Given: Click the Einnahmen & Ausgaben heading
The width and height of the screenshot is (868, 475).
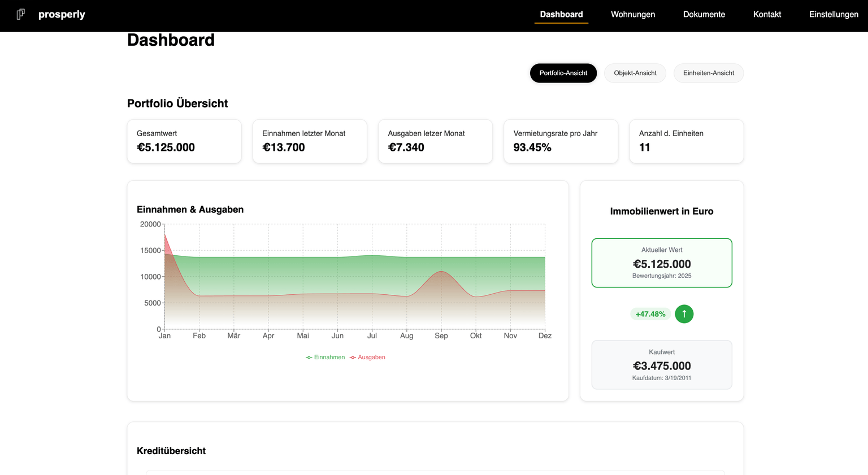Looking at the screenshot, I should coord(190,210).
